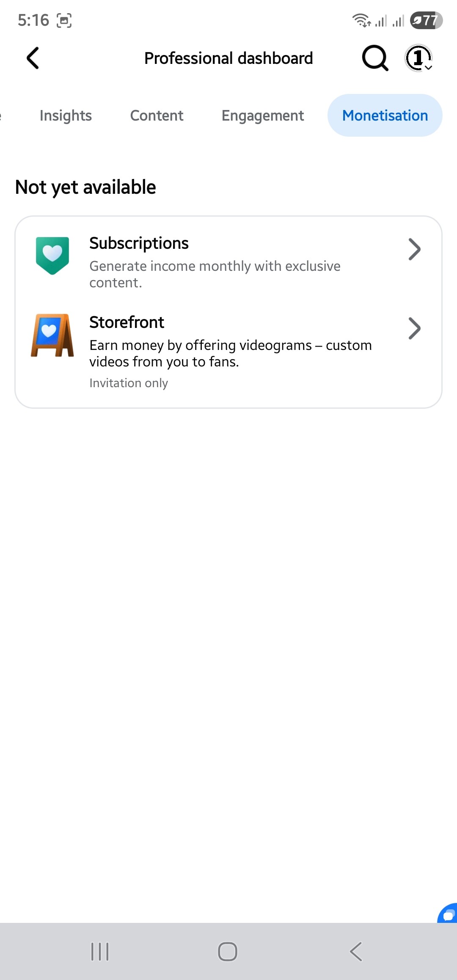Tap the Android recent apps icon
The image size is (457, 980).
point(100,952)
